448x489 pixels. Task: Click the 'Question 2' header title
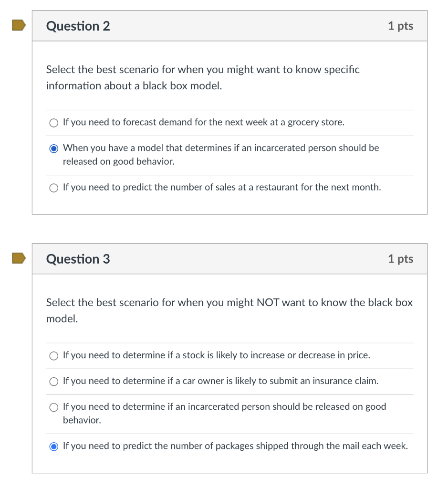tap(78, 26)
